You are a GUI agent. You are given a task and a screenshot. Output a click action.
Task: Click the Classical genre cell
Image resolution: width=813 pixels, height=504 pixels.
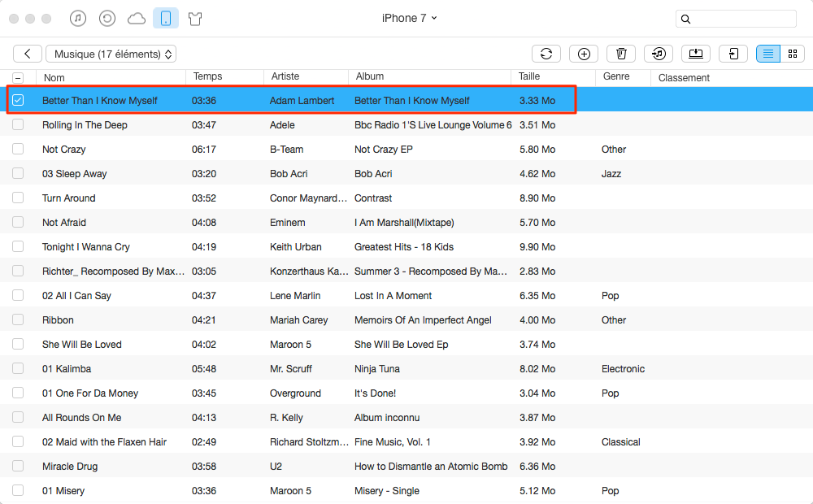(x=620, y=441)
